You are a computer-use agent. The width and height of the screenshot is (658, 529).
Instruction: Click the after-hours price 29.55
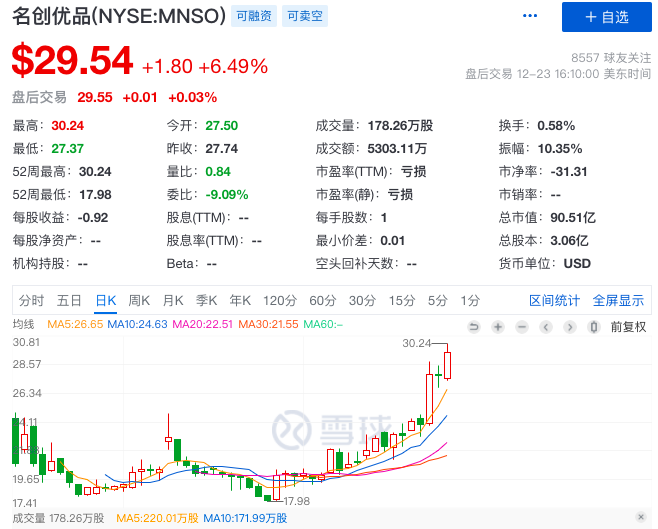pos(95,97)
